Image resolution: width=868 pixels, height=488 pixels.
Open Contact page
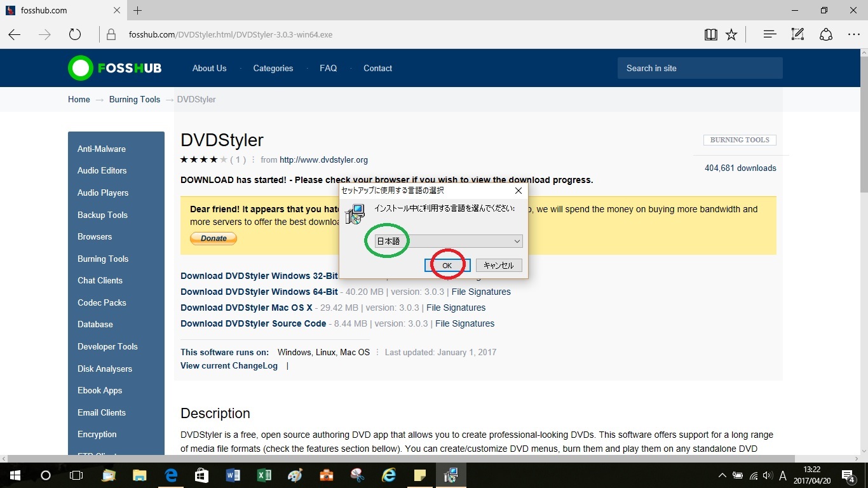point(377,68)
